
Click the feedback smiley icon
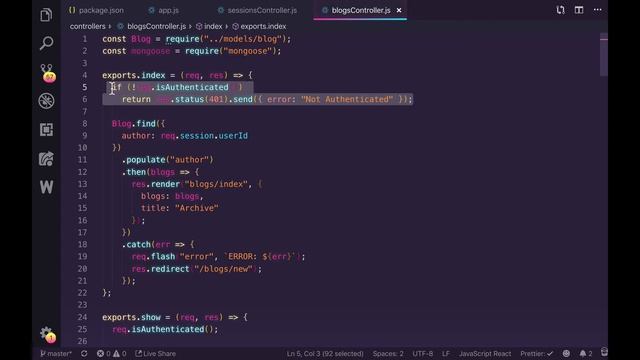point(566,353)
